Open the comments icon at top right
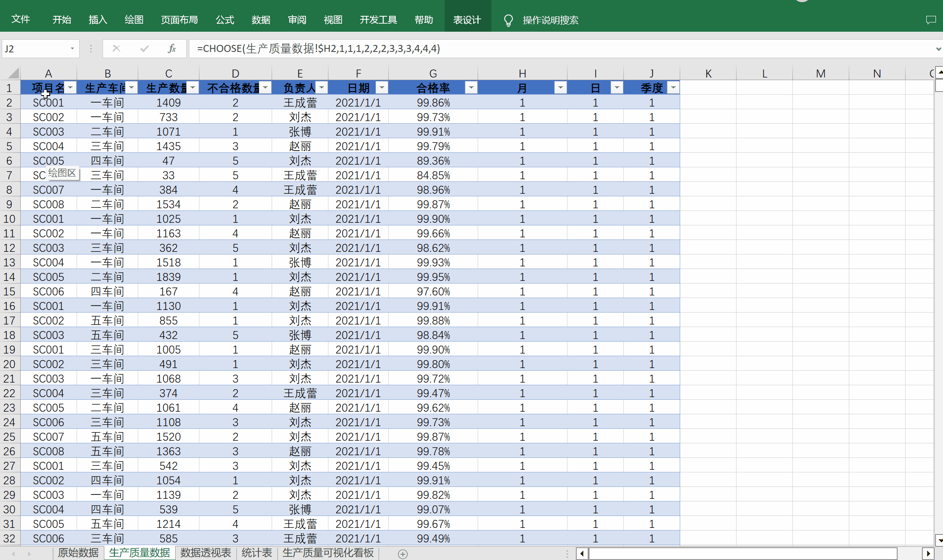Viewport: 943px width, 560px height. 931,20
